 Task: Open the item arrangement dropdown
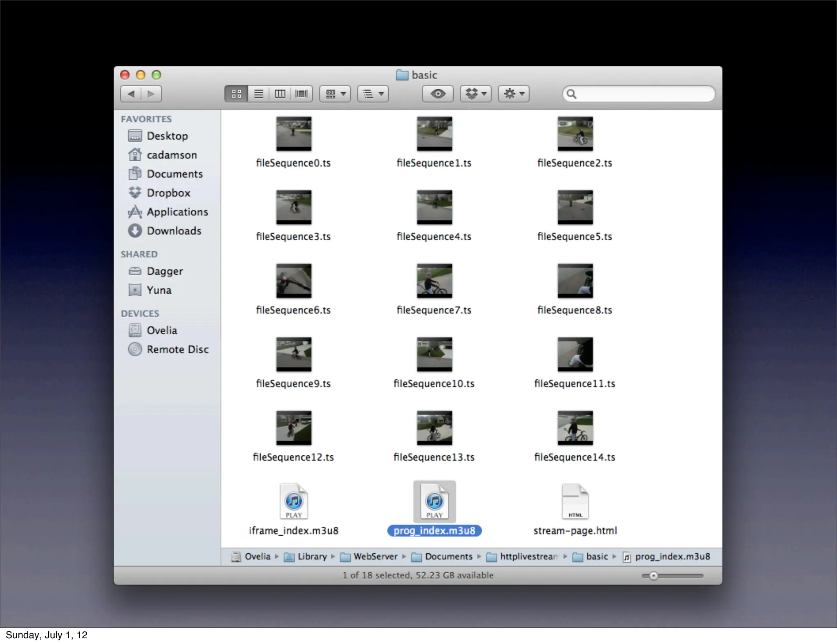[335, 94]
